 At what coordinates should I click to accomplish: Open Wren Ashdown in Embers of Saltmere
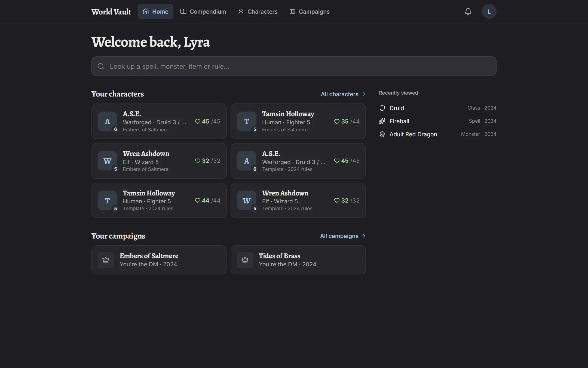point(159,161)
